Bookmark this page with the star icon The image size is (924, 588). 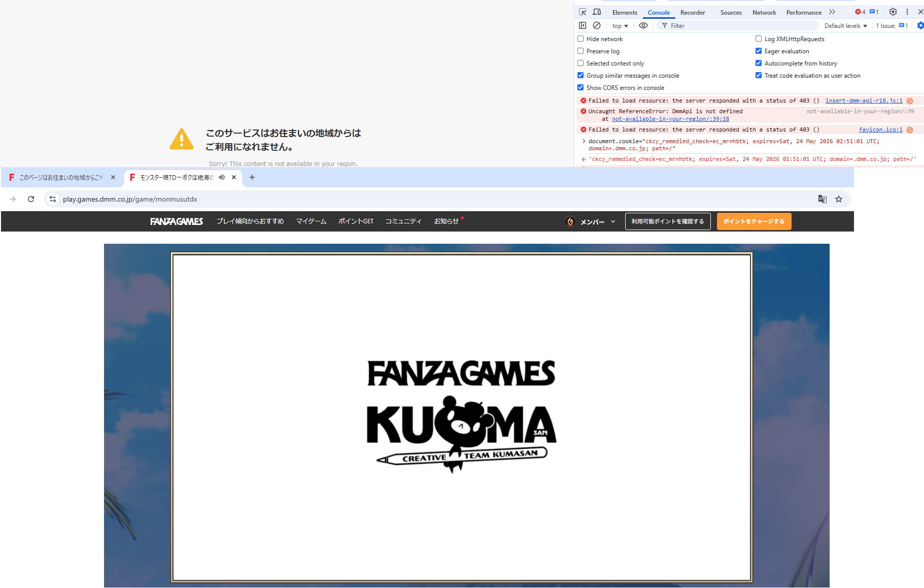(839, 199)
